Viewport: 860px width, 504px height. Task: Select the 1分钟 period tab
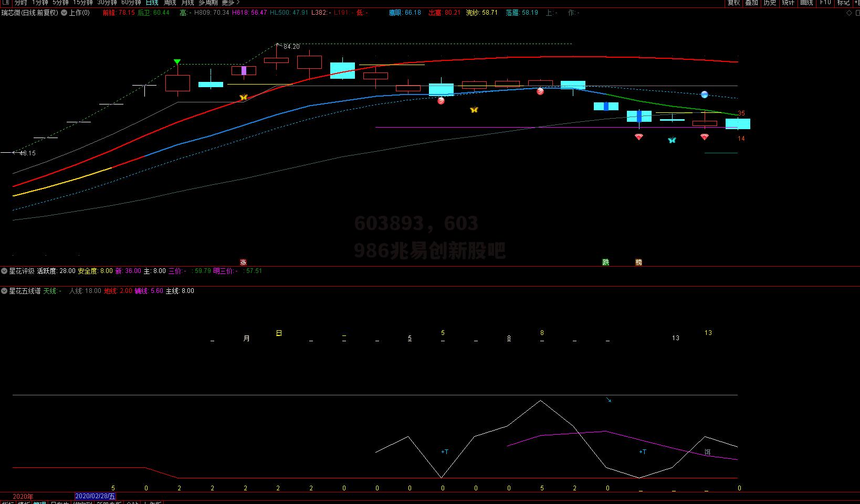click(40, 3)
